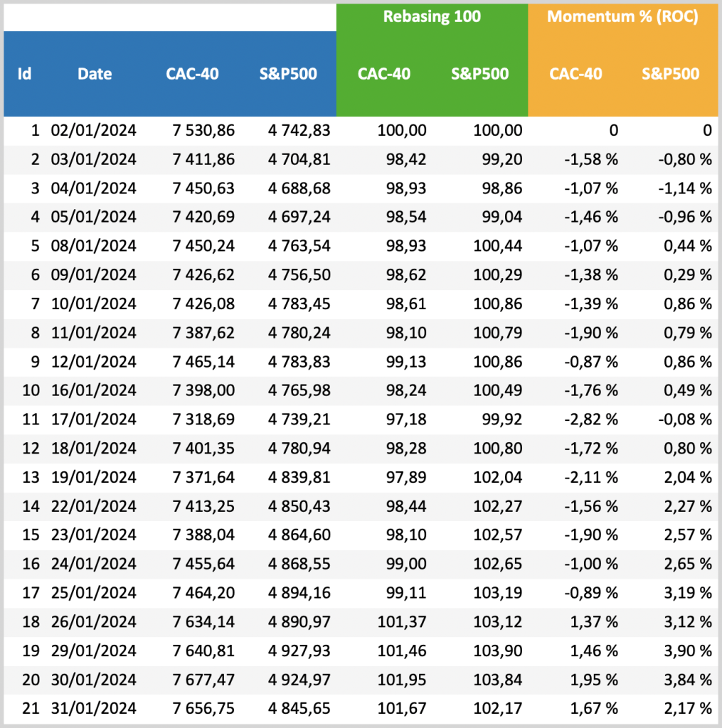This screenshot has height=728, width=722.
Task: Click the 'Id' column header
Action: 24,74
